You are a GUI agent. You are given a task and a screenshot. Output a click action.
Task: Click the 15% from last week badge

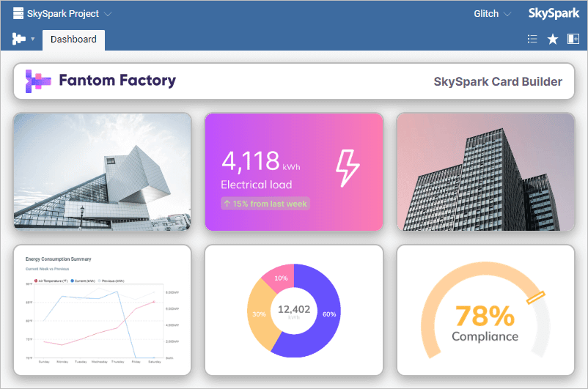pyautogui.click(x=265, y=204)
